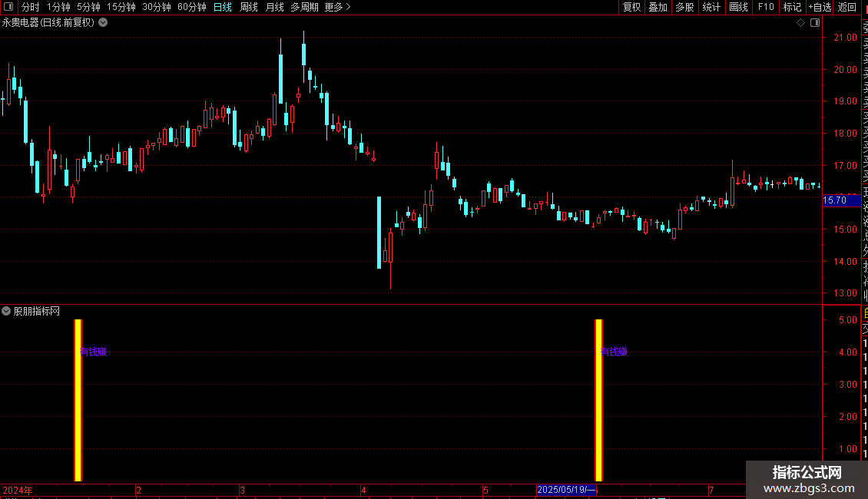Select the 5分钟 period tab
This screenshot has width=868, height=499.
click(88, 7)
